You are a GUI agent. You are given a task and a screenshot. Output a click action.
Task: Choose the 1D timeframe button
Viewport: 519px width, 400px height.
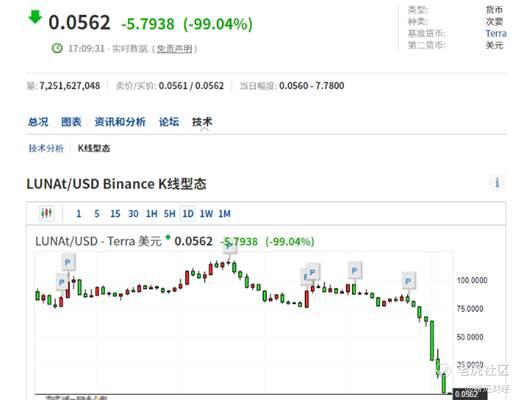tap(188, 214)
